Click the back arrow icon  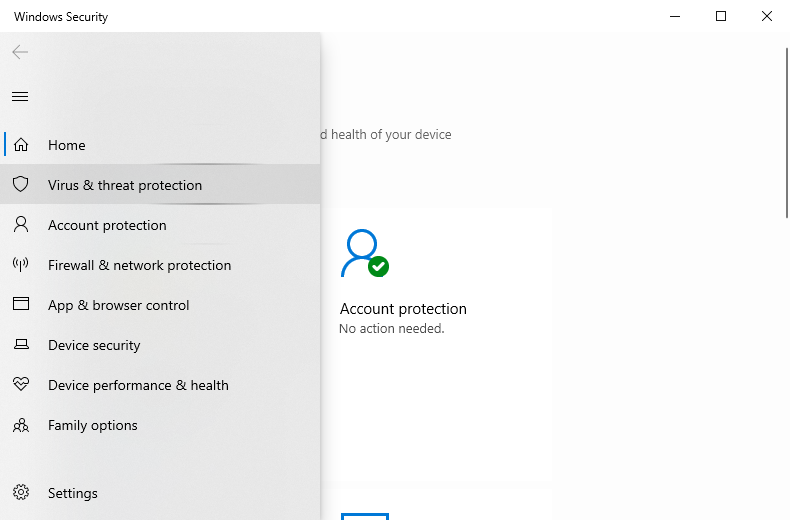pyautogui.click(x=20, y=52)
